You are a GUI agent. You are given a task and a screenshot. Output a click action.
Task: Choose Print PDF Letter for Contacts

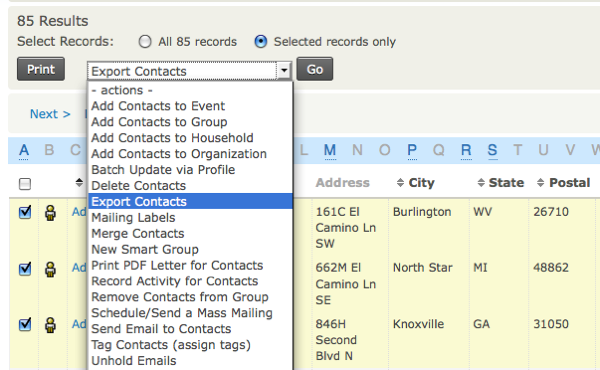pos(191,266)
